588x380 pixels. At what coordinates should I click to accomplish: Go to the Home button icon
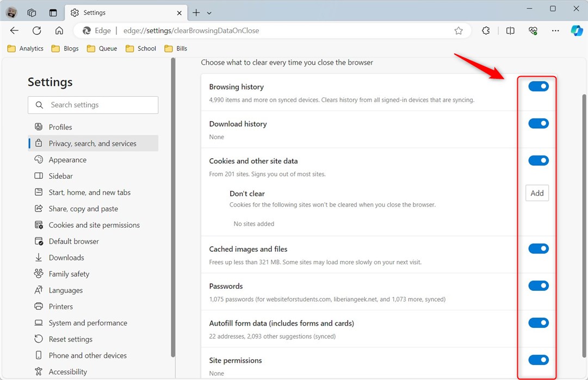59,31
